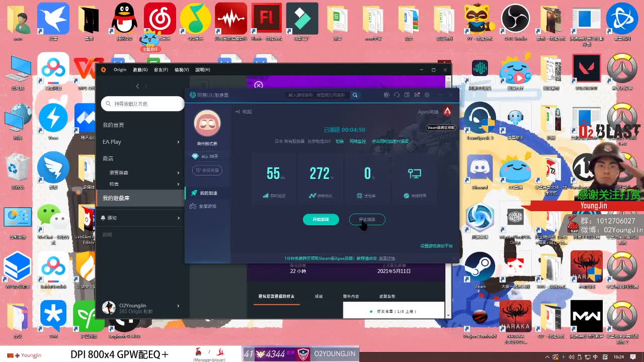Click the pink user avatar in UU accelerator
The height and width of the screenshot is (362, 644).
(x=207, y=123)
